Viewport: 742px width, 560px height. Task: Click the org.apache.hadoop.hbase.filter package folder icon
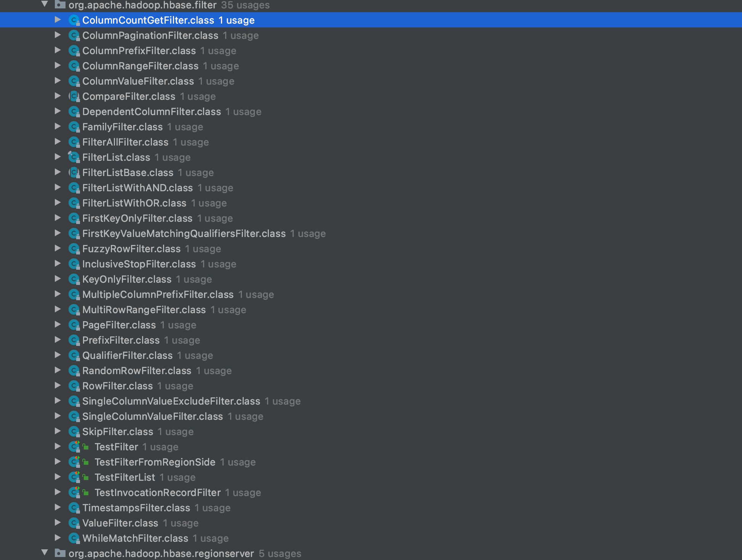point(60,5)
